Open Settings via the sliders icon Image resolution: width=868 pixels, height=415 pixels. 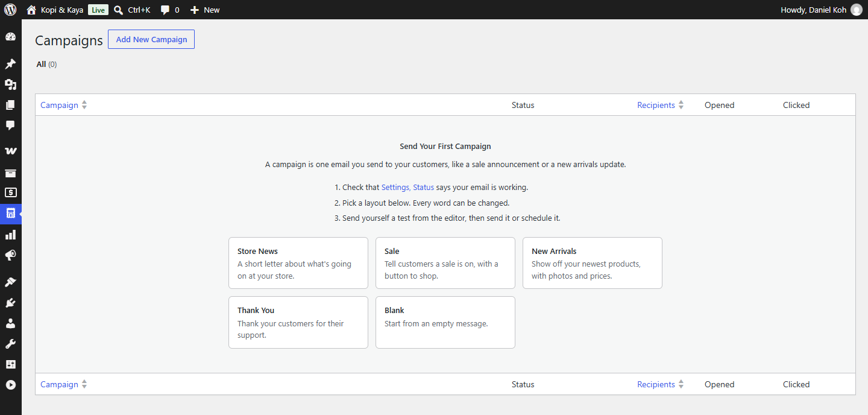pos(10,364)
